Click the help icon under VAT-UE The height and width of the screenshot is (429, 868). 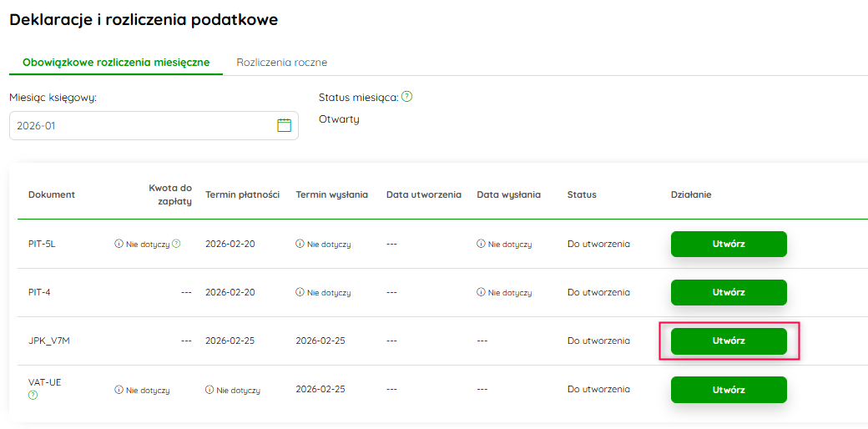click(x=33, y=396)
